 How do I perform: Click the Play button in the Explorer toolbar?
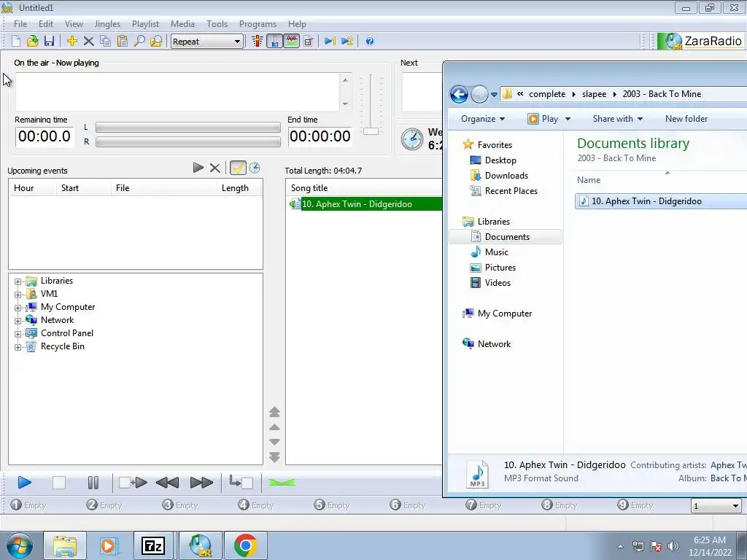click(543, 119)
